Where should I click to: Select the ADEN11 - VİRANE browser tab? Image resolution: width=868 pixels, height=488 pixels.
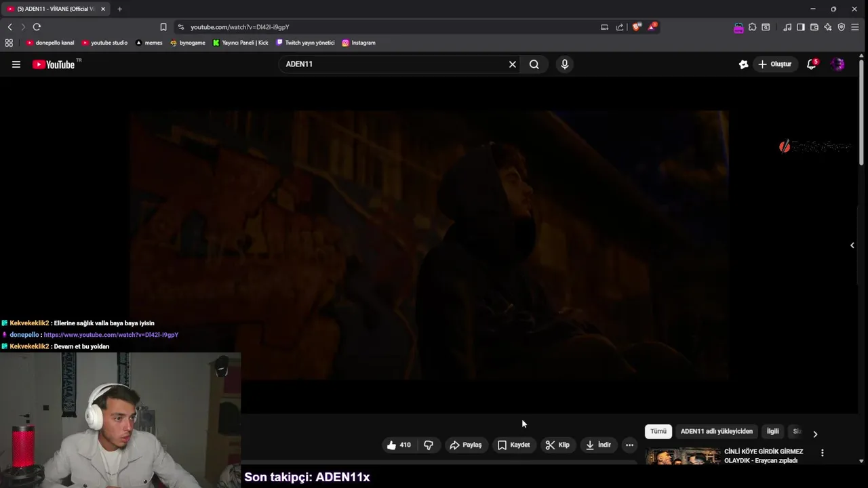pos(56,9)
